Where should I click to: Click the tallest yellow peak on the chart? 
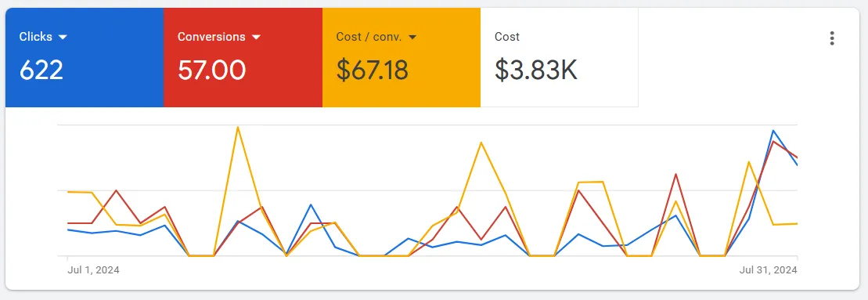[x=237, y=128]
